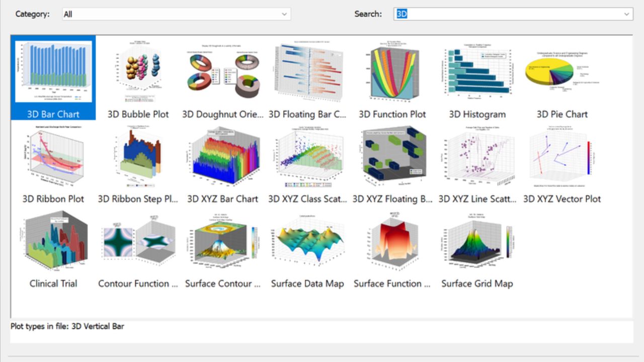The height and width of the screenshot is (362, 644).
Task: Choose the 3D XYZ Vector Plot template
Action: tap(562, 157)
